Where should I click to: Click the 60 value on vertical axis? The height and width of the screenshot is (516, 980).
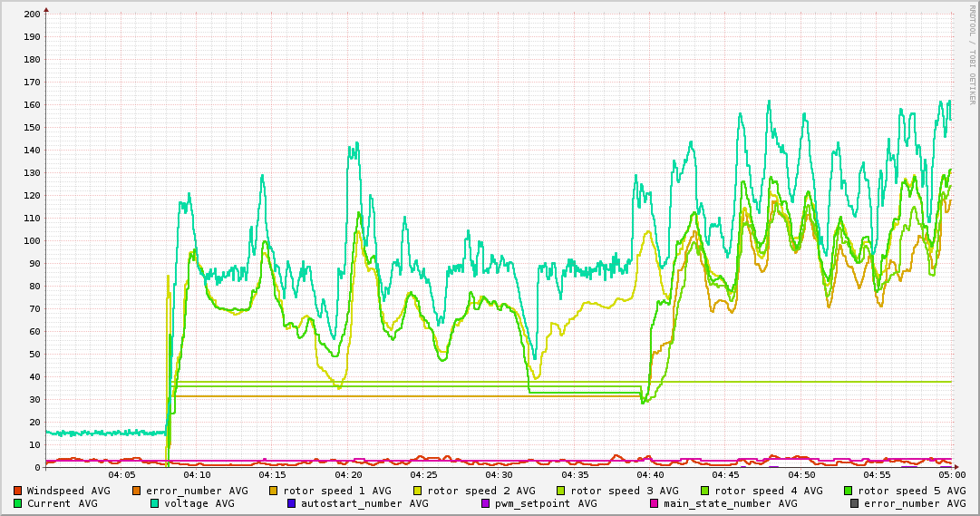35,332
